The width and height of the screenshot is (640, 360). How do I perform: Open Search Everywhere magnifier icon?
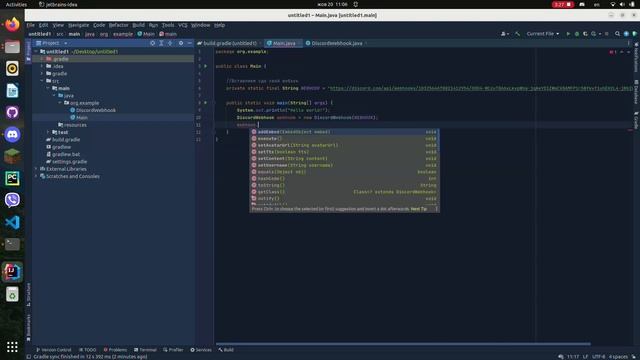618,34
